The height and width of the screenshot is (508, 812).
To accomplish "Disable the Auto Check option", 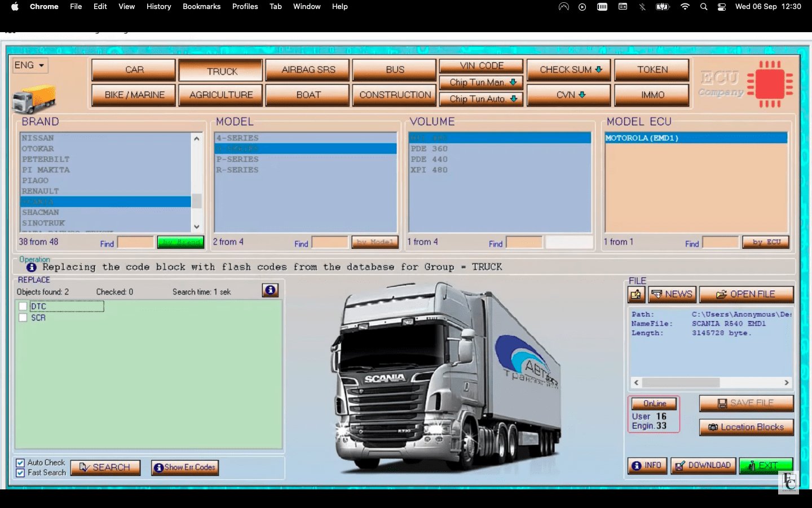I will [20, 463].
